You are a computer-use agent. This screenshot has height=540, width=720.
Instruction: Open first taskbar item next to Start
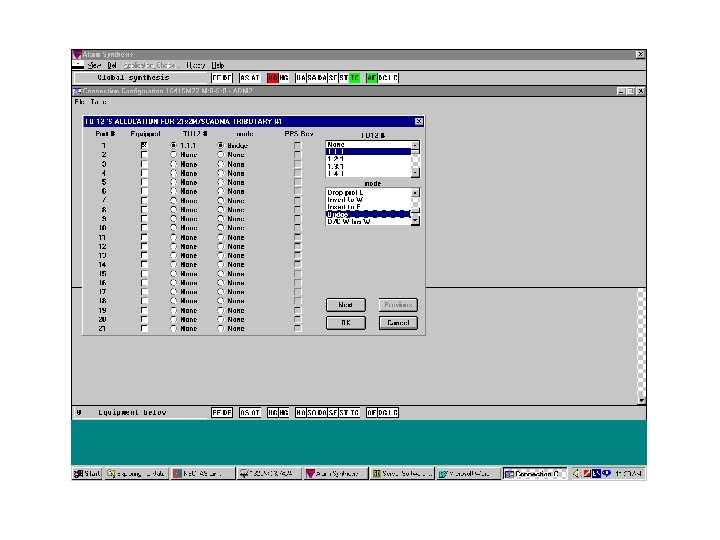click(x=136, y=473)
